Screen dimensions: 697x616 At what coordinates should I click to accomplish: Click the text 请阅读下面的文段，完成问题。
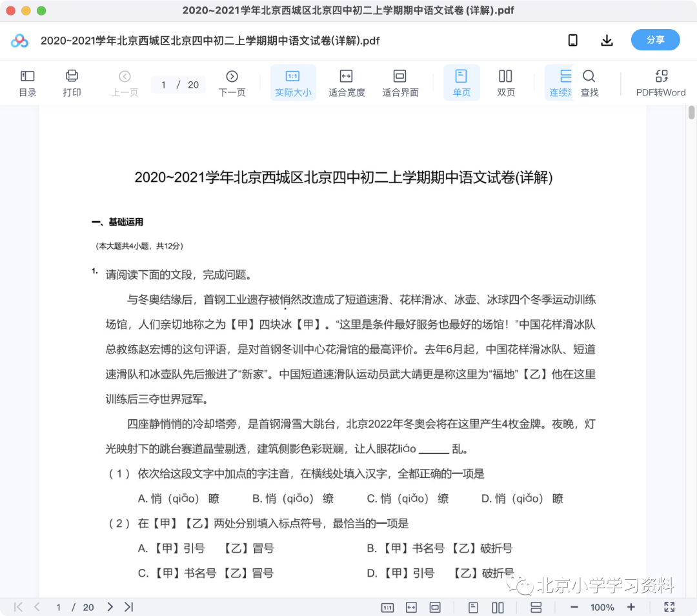179,275
